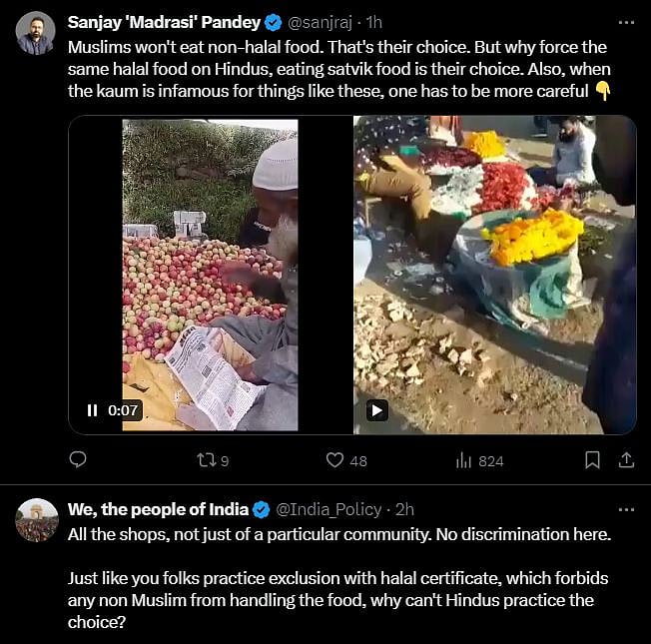Retweet the post with 9 reposts

207,460
